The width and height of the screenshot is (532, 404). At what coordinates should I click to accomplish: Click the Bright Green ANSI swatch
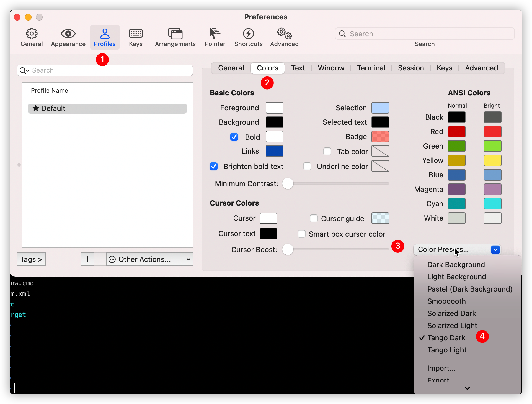tap(492, 146)
